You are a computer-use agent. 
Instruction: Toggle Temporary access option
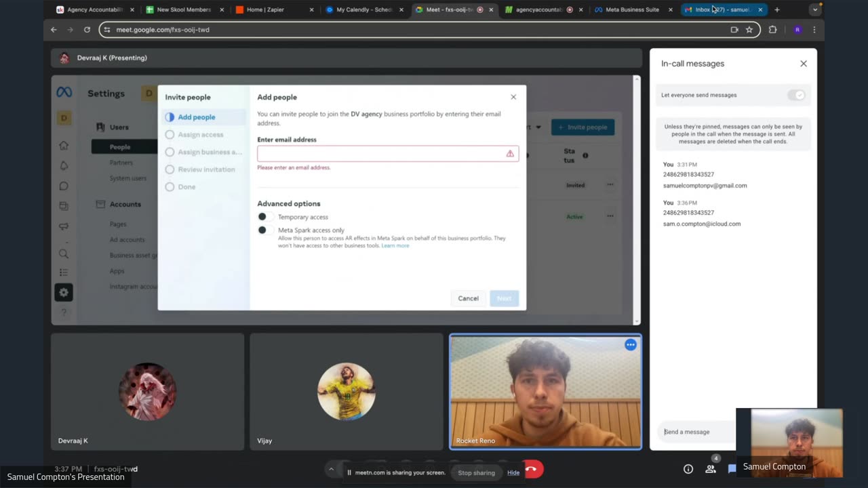point(266,217)
